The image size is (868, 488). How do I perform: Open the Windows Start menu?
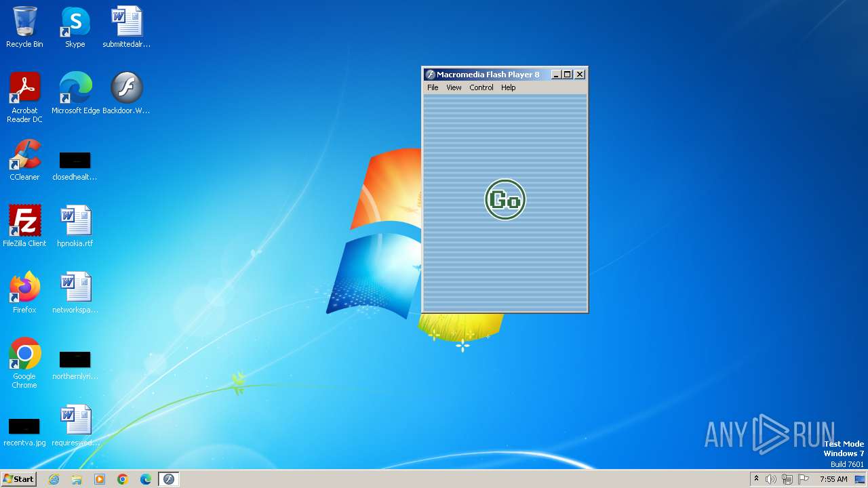click(19, 479)
